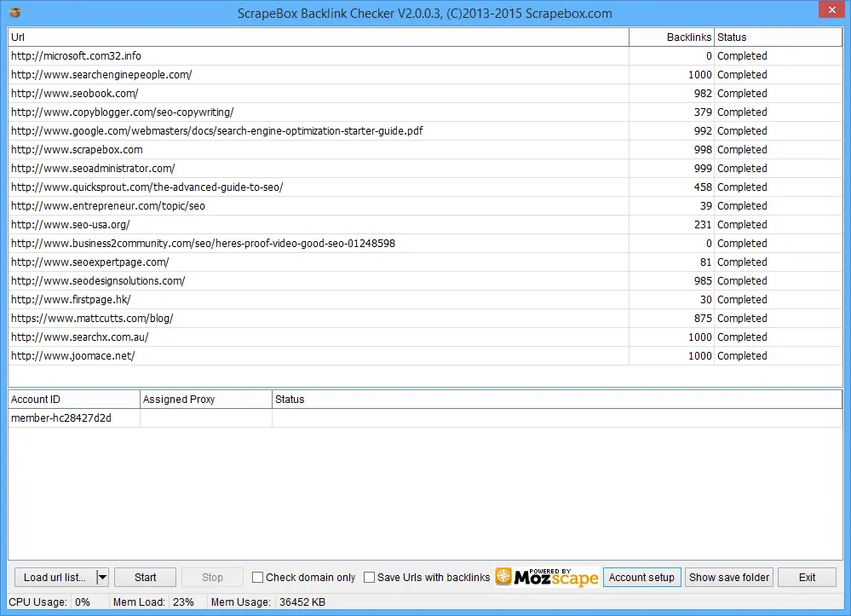Click the Load url list button
The image size is (851, 616).
[55, 578]
